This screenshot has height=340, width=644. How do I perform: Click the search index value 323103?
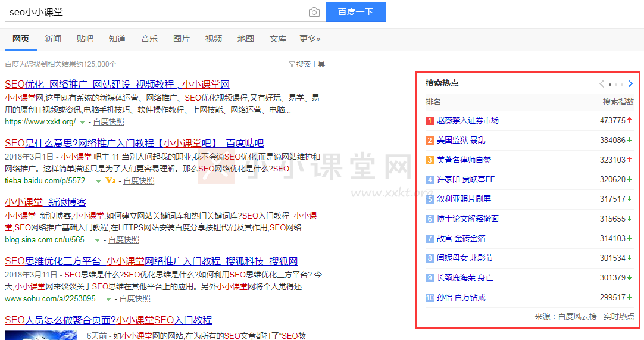tap(612, 160)
